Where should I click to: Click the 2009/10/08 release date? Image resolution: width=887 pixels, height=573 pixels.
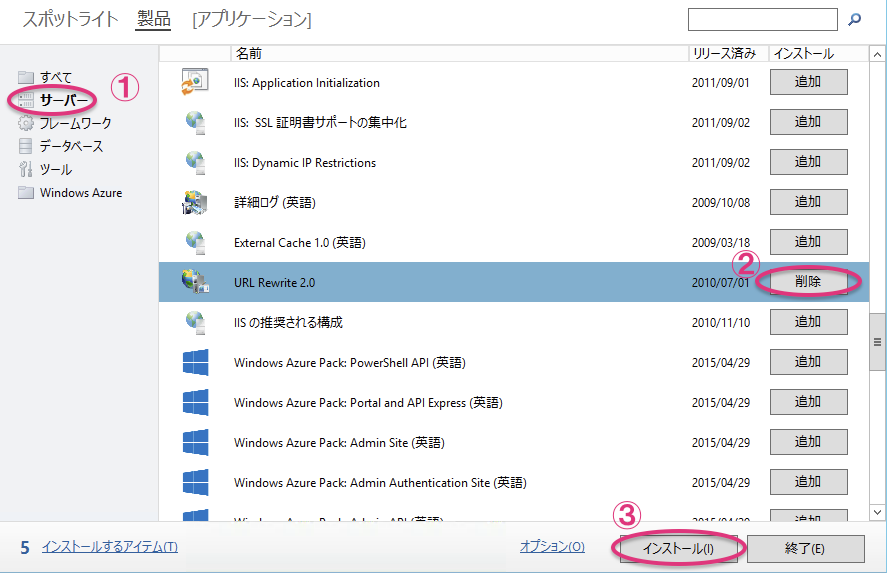pyautogui.click(x=721, y=203)
